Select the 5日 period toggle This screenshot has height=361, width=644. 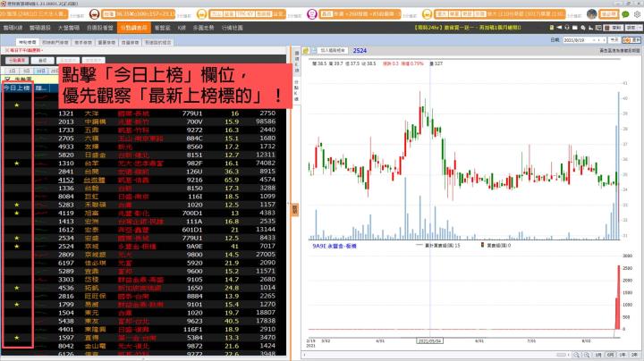pos(26,71)
